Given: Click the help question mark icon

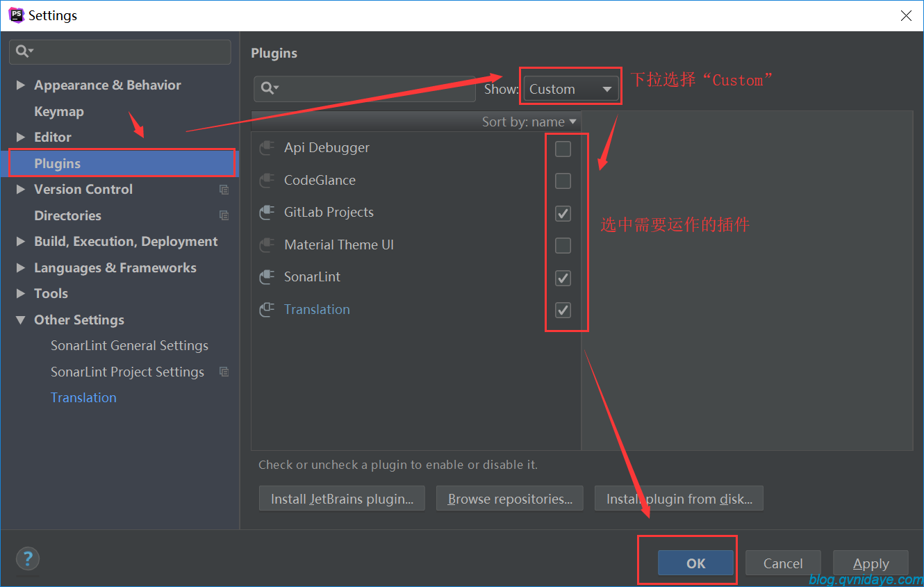Looking at the screenshot, I should pyautogui.click(x=28, y=559).
